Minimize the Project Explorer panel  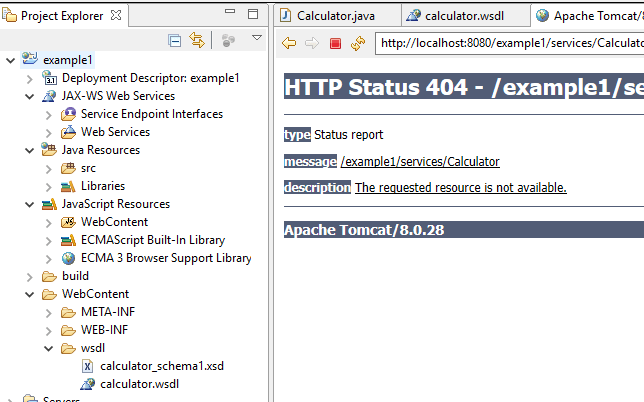230,11
